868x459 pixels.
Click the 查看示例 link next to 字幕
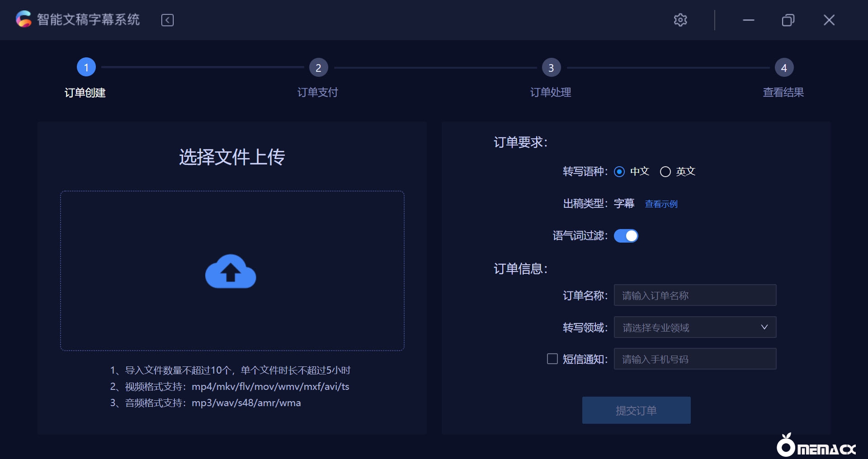click(661, 204)
